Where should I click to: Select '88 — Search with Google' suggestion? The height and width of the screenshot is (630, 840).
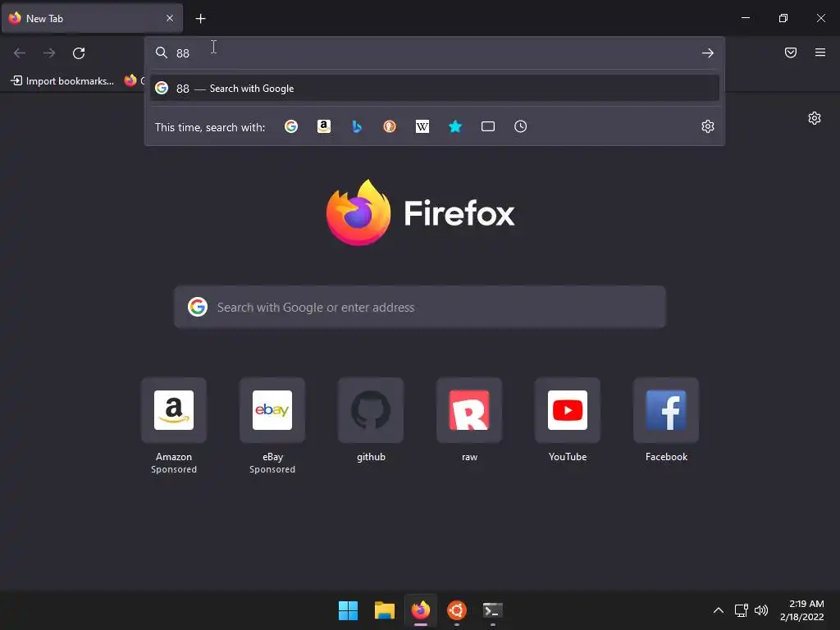tap(435, 89)
